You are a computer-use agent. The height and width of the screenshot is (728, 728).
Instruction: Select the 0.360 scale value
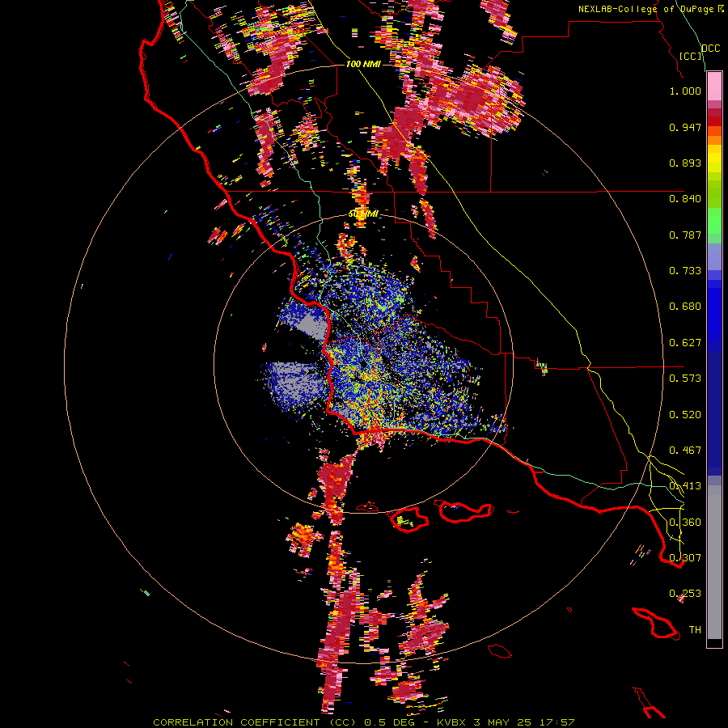click(685, 523)
